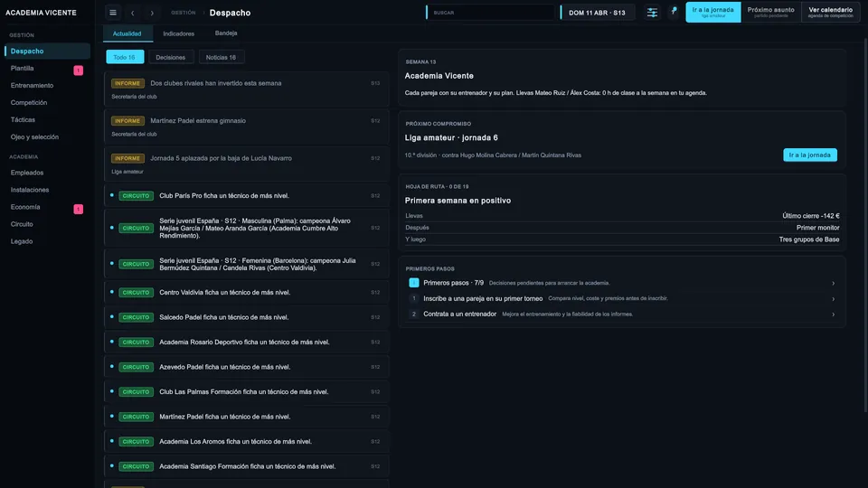868x488 pixels.
Task: Open Instalaciones in the sidebar
Action: pyautogui.click(x=47, y=190)
